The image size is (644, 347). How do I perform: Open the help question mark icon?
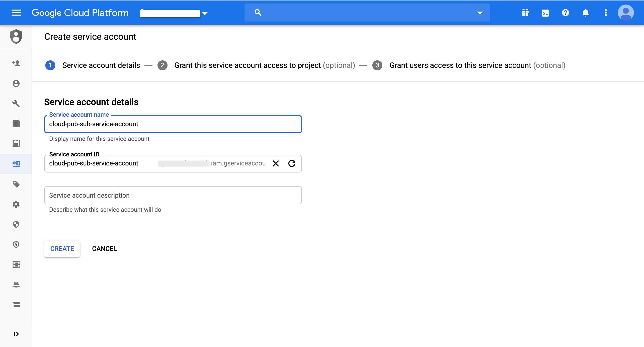565,13
